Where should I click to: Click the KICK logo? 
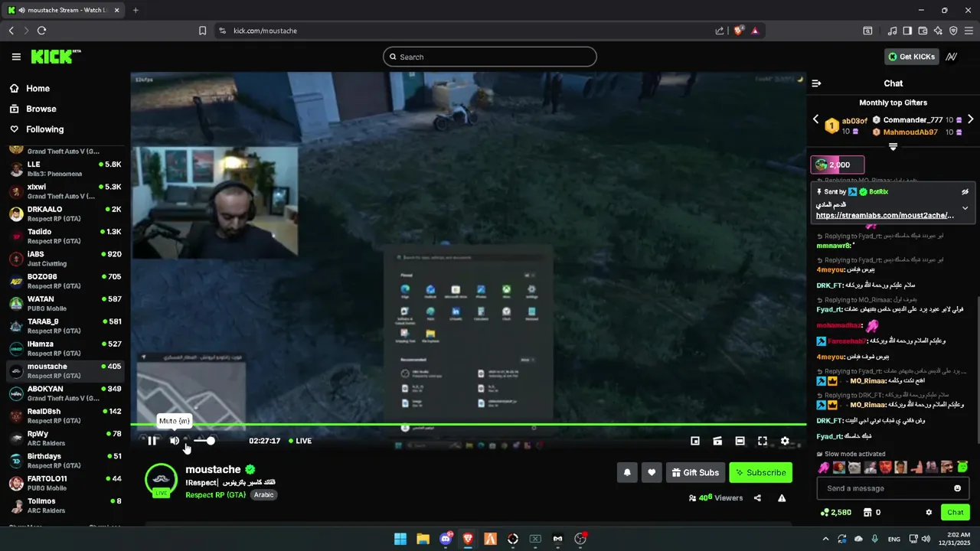pyautogui.click(x=55, y=57)
